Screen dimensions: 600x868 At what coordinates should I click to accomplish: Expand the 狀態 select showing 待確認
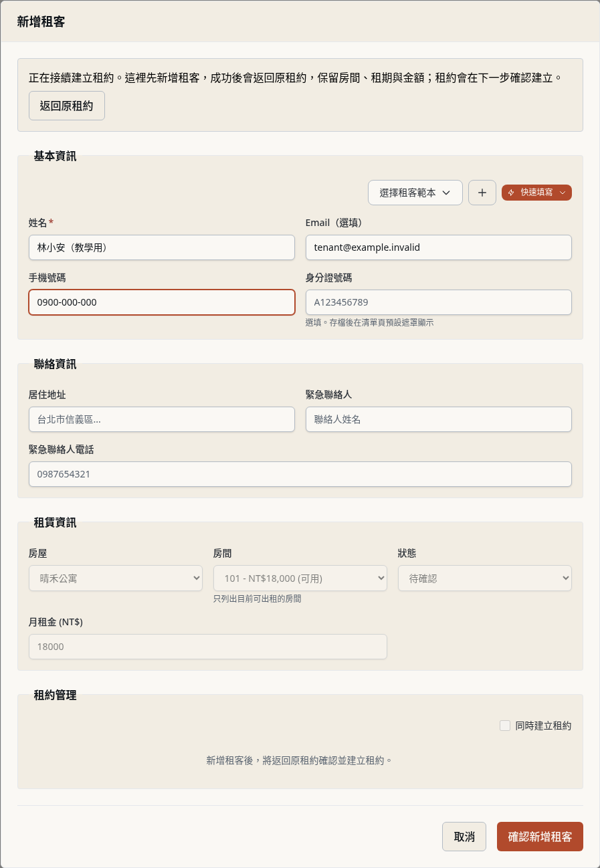[485, 578]
